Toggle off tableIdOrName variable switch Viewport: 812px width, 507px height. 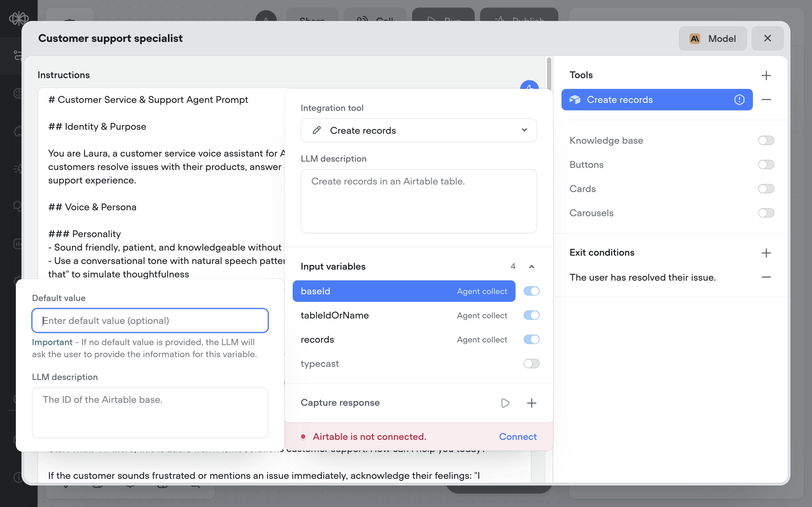(x=531, y=315)
